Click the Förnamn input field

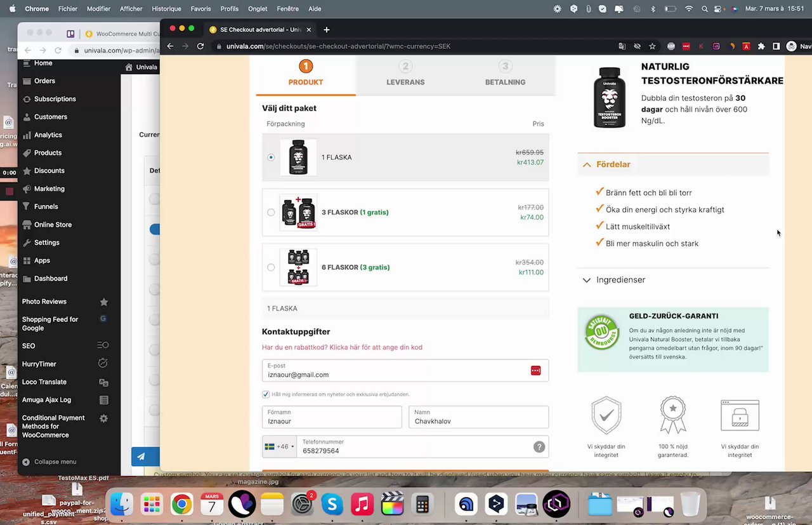[x=332, y=417]
